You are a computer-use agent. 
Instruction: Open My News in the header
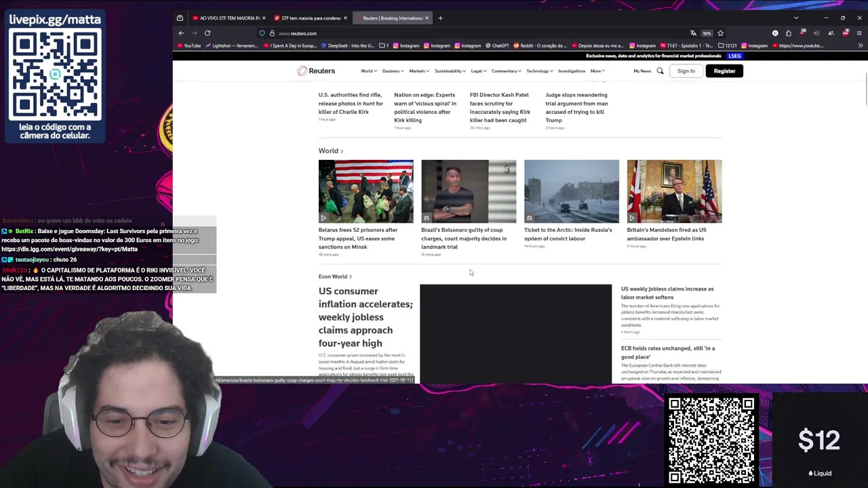[x=642, y=70]
